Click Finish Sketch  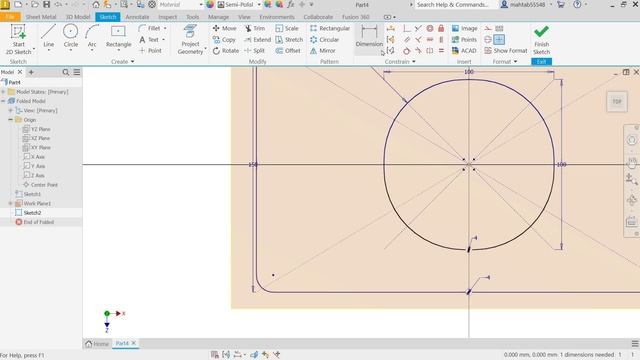541,40
